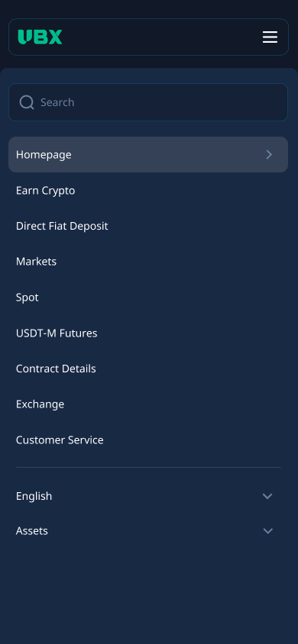Click the chevron next to Assets
The image size is (298, 644).
coord(267,531)
